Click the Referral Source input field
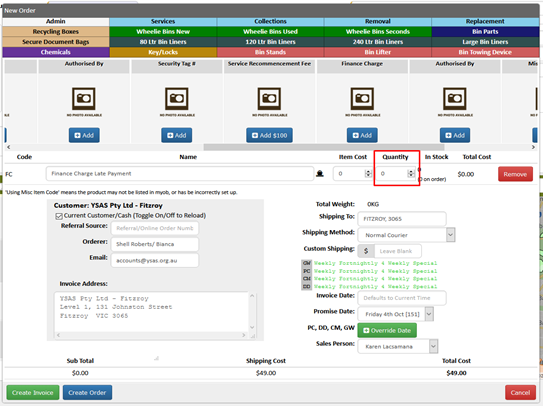 point(155,228)
